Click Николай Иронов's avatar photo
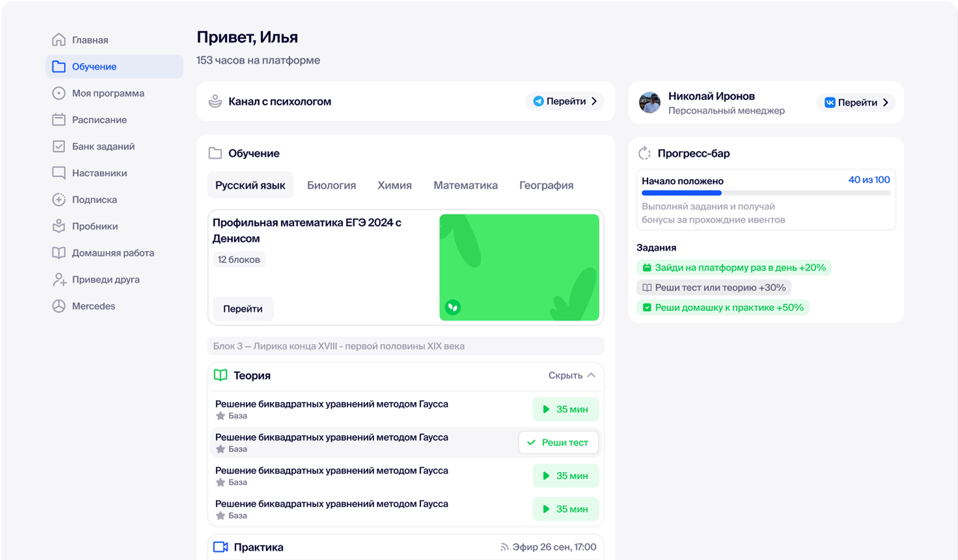The width and height of the screenshot is (958, 560). tap(650, 103)
